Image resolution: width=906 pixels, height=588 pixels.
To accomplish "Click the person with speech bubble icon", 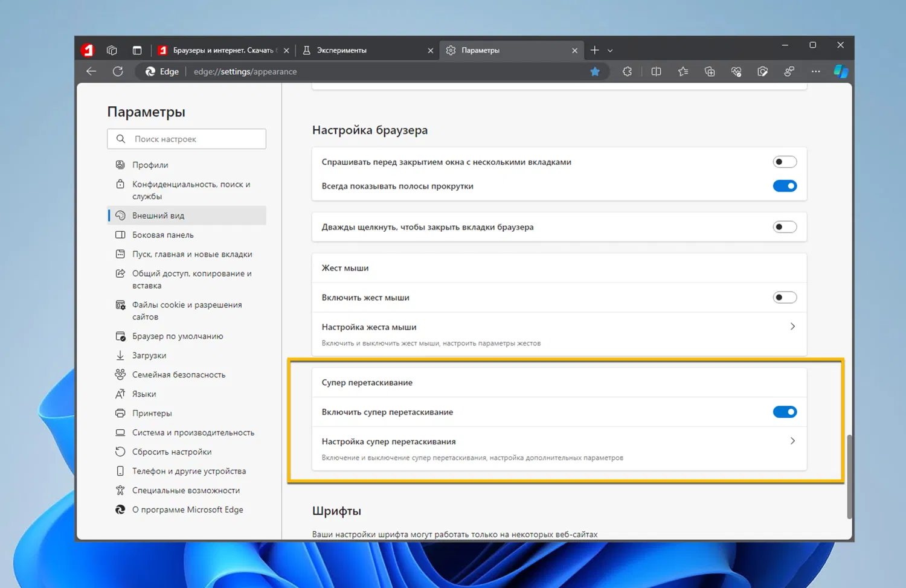I will pyautogui.click(x=789, y=72).
